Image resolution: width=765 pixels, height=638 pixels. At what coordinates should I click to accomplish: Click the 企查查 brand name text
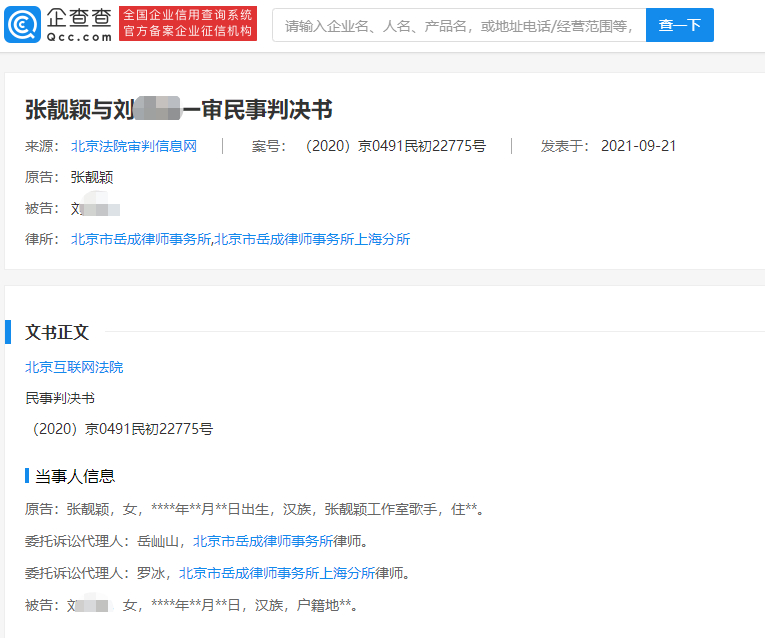[x=79, y=18]
